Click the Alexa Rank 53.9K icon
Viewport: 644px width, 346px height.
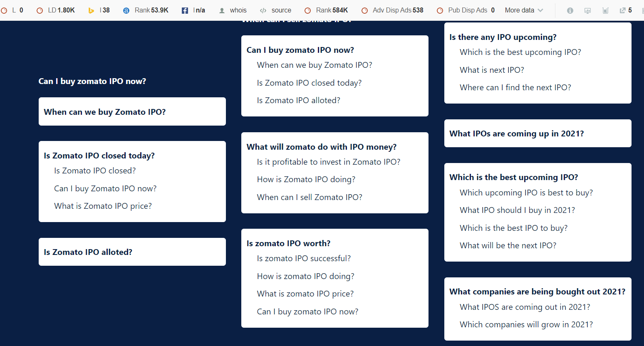(126, 10)
